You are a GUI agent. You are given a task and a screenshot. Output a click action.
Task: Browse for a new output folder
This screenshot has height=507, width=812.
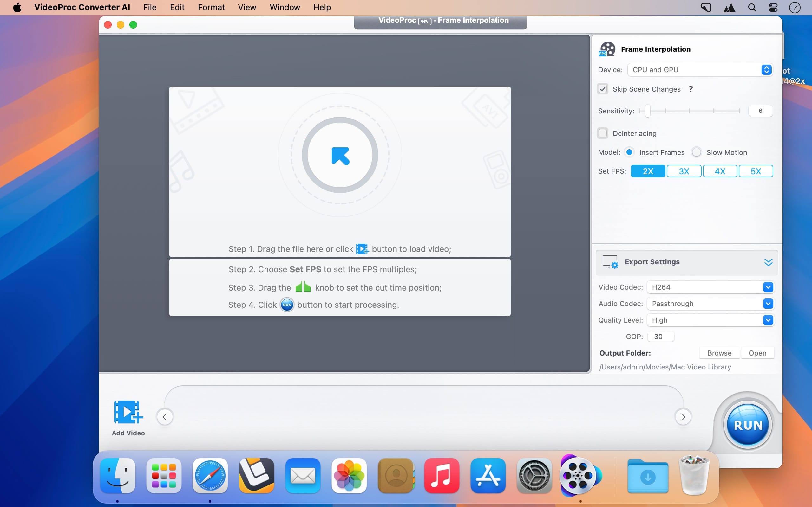pyautogui.click(x=719, y=353)
